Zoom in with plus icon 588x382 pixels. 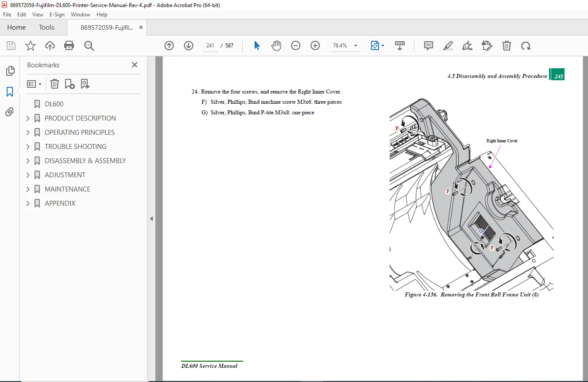tap(315, 46)
